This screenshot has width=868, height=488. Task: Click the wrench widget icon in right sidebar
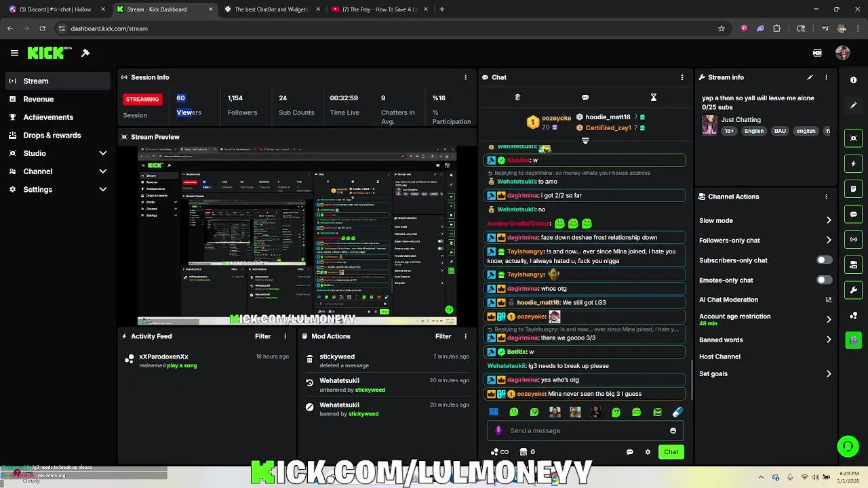[853, 290]
